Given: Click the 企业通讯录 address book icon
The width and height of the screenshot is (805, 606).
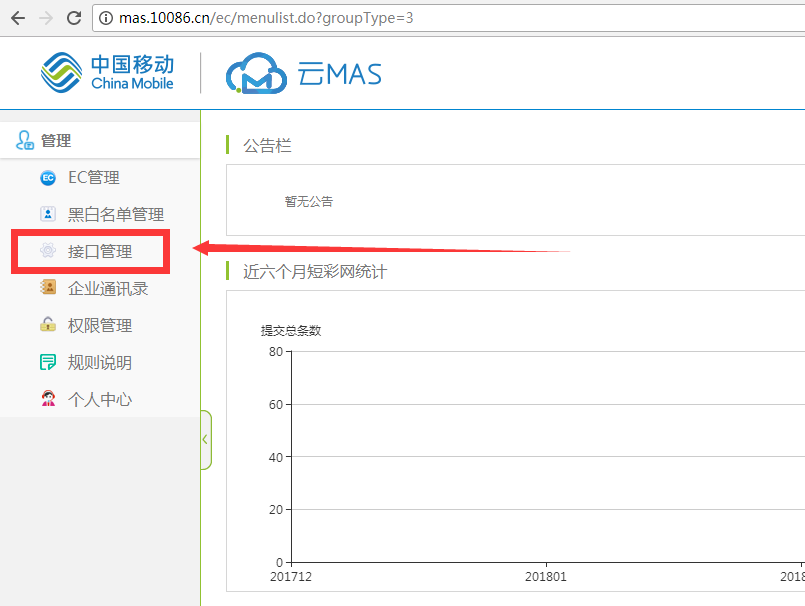Looking at the screenshot, I should click(x=47, y=288).
